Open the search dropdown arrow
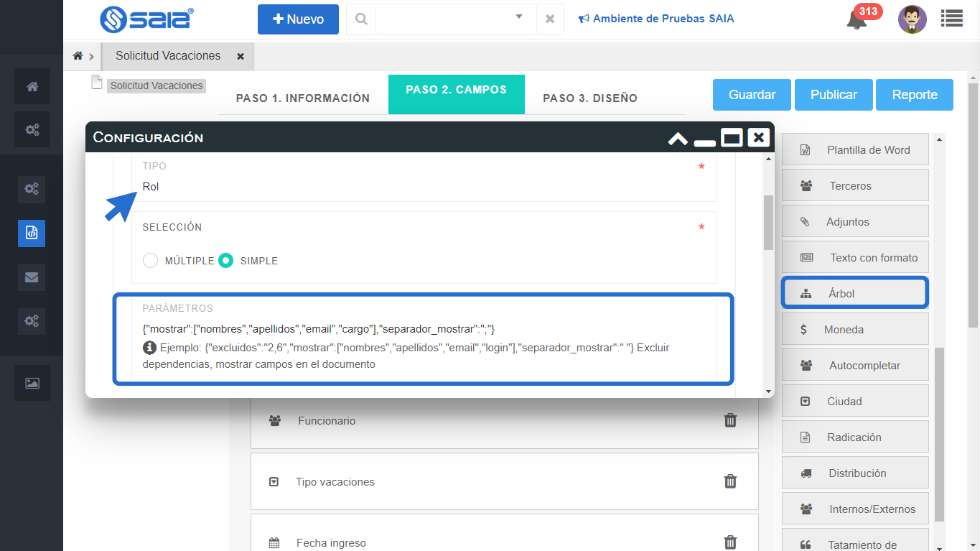Image resolution: width=980 pixels, height=551 pixels. [519, 17]
